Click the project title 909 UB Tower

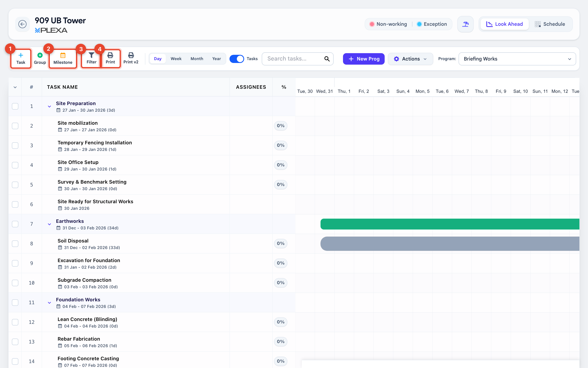click(60, 21)
